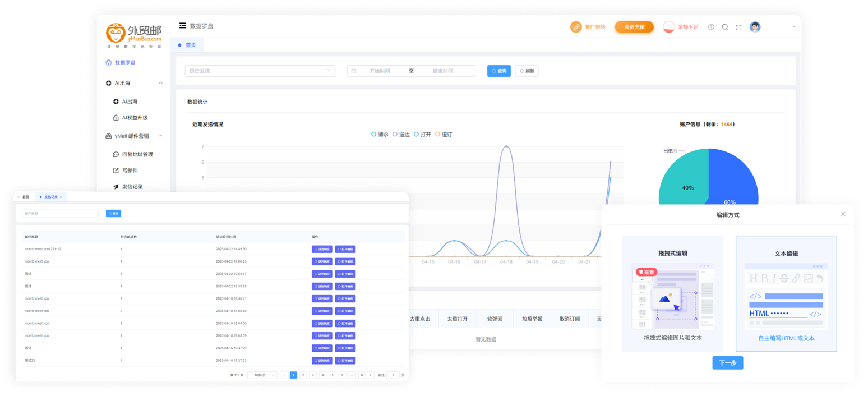
Task: Close the 发信记录 tab
Action: [61, 197]
